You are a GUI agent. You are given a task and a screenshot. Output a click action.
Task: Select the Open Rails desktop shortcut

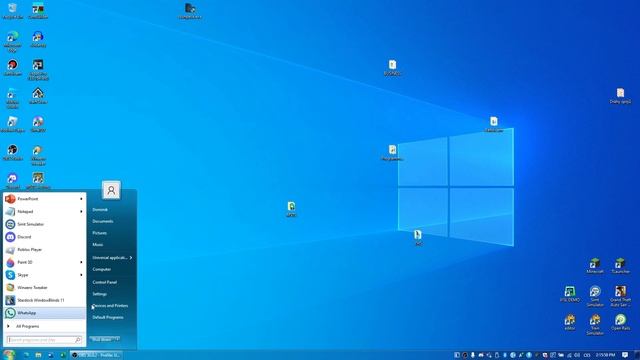click(620, 322)
